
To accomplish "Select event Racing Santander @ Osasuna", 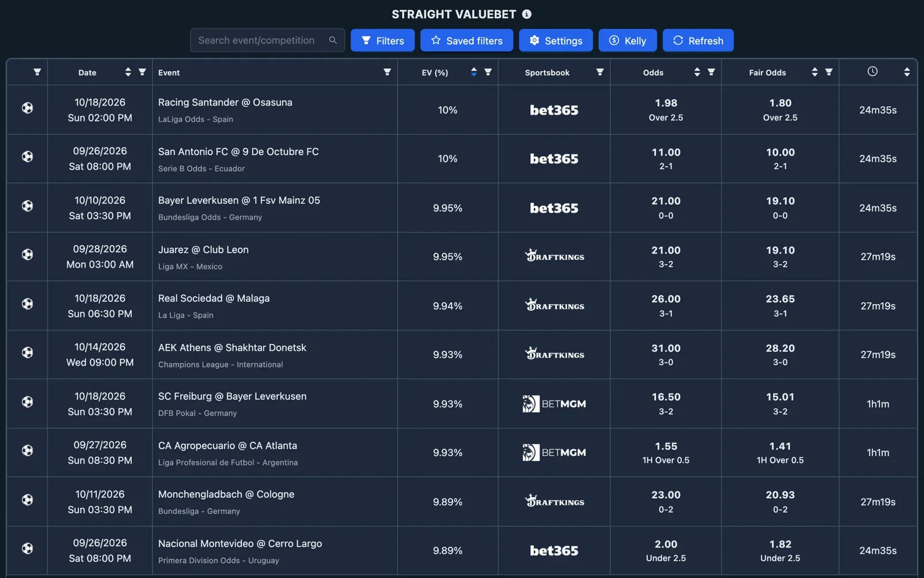I will pyautogui.click(x=225, y=102).
